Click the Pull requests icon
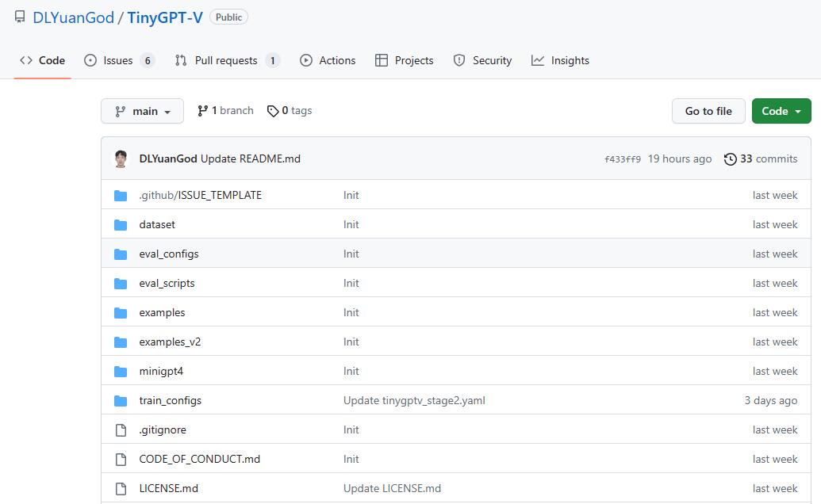This screenshot has width=821, height=504. click(x=181, y=59)
